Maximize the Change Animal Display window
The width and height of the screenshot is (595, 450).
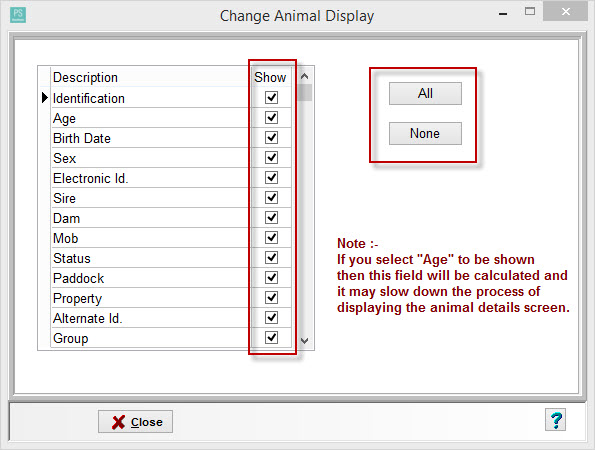click(x=530, y=11)
